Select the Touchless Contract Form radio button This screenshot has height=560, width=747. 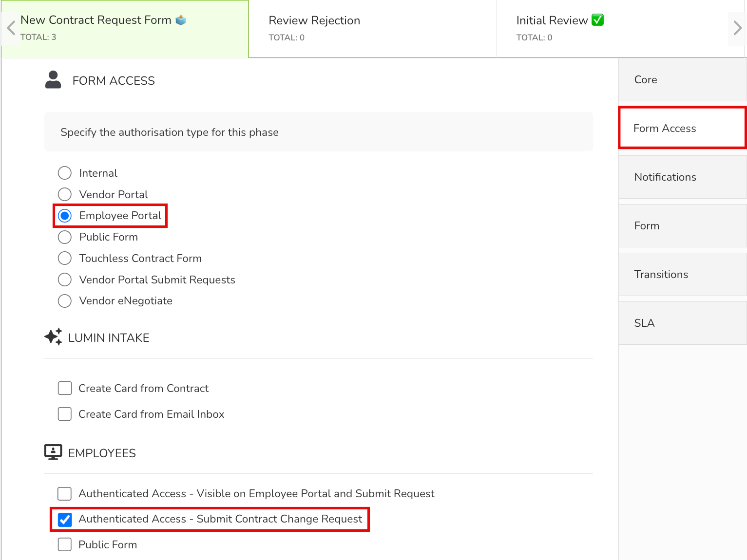[65, 258]
